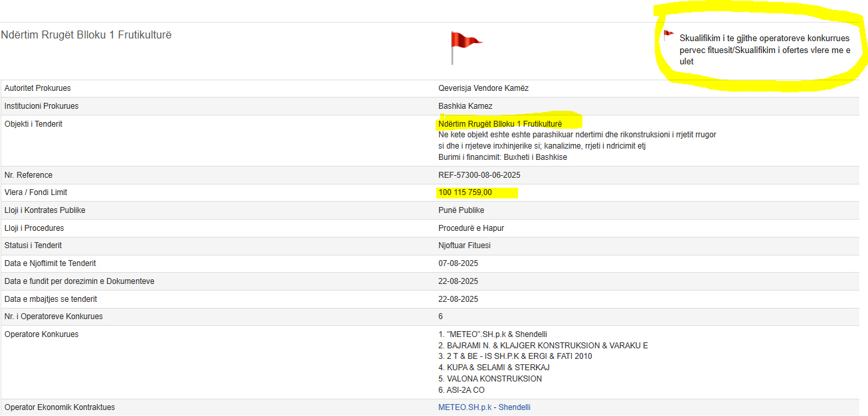This screenshot has width=868, height=416.
Task: Select the Qeverisja Vendore Kamëz value
Action: 483,88
